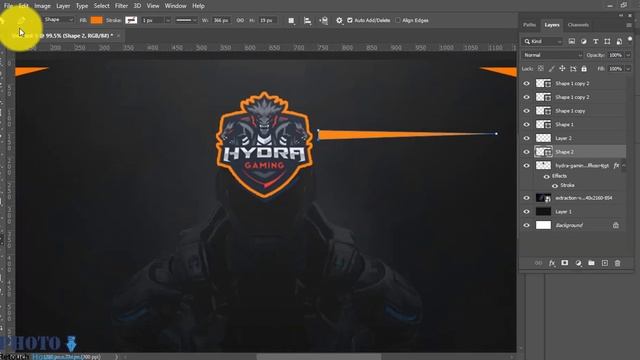Click link width and height chain icon
This screenshot has width=640, height=360.
(240, 20)
